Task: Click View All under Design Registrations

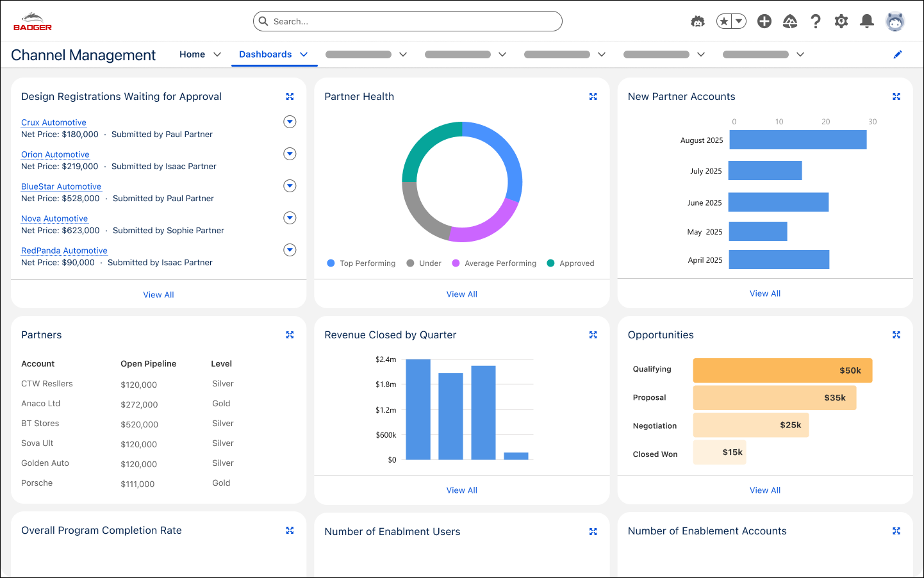Action: 158,295
